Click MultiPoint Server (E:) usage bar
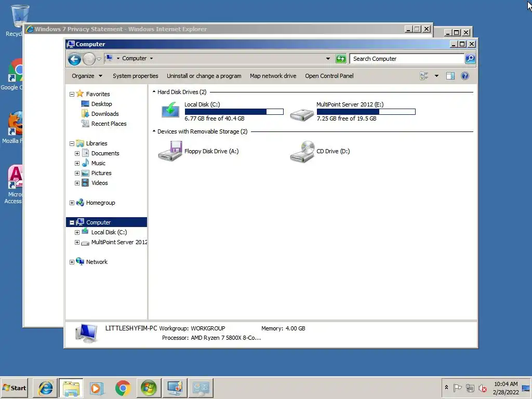 coord(366,112)
